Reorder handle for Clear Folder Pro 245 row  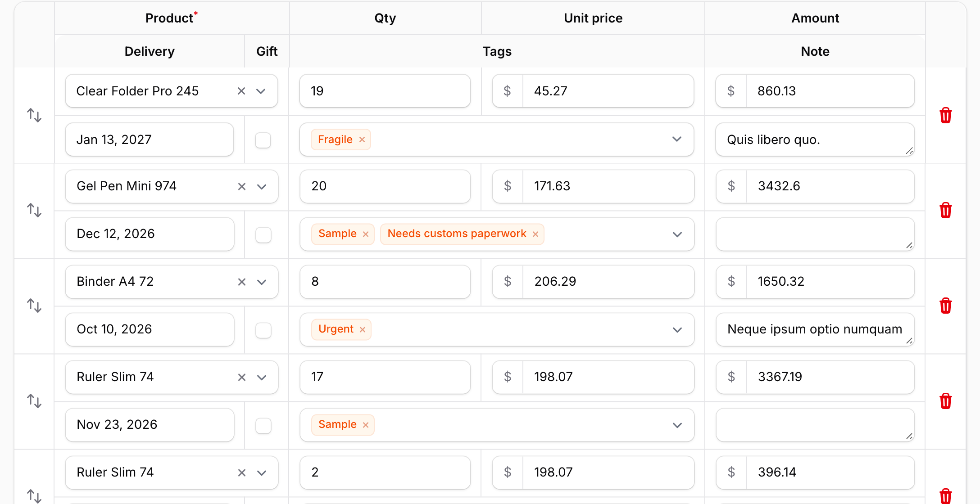pos(34,115)
